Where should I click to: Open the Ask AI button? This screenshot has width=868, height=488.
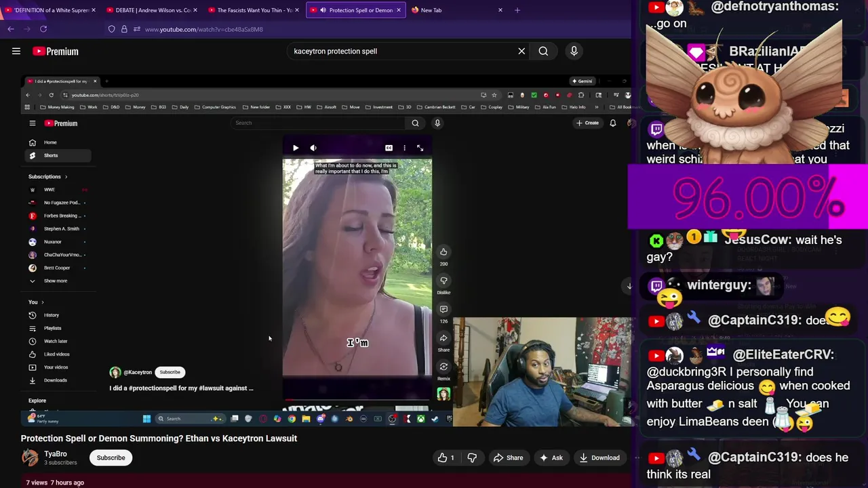pyautogui.click(x=551, y=457)
